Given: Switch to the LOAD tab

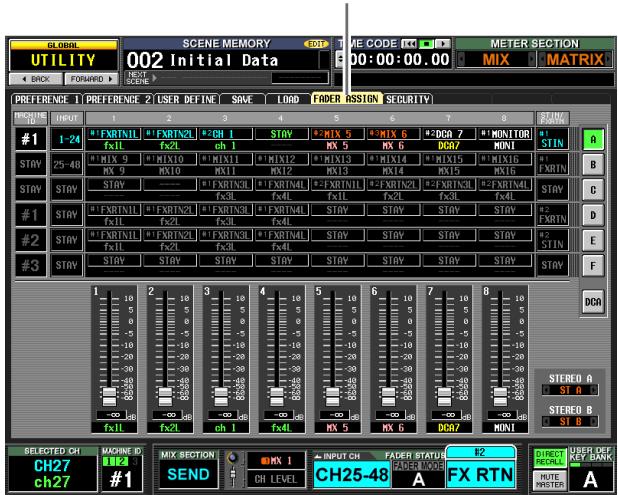Looking at the screenshot, I should (x=288, y=99).
